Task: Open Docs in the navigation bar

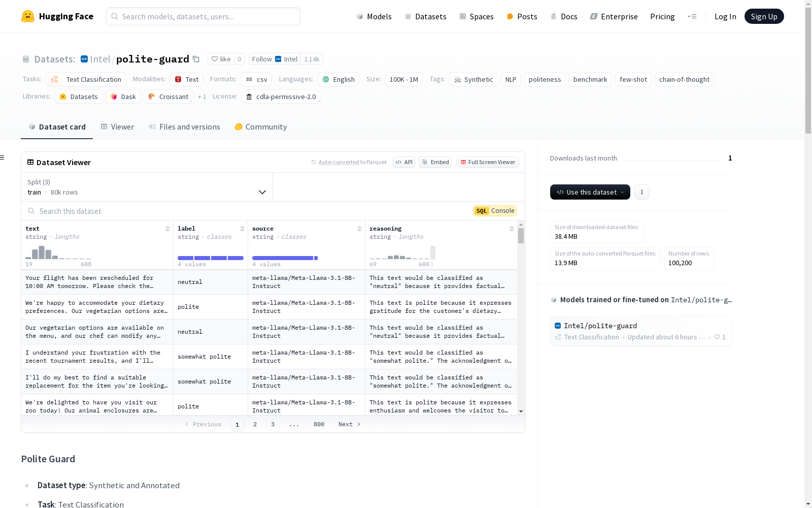Action: pos(564,16)
